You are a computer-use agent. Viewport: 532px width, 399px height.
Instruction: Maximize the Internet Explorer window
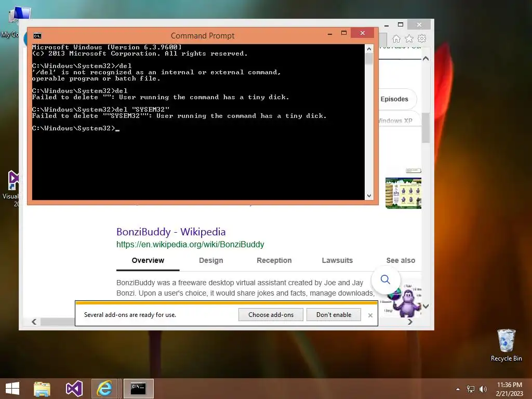(x=401, y=24)
